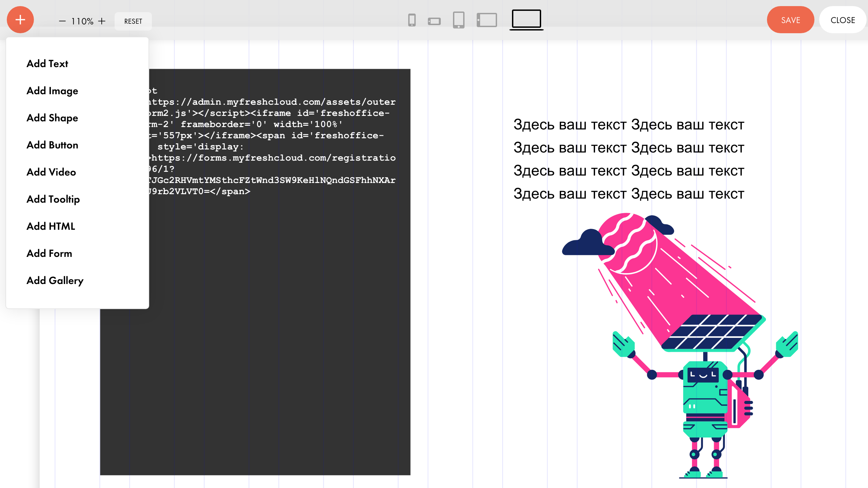Image resolution: width=868 pixels, height=488 pixels.
Task: Choose Add Form from the menu
Action: pyautogui.click(x=50, y=253)
